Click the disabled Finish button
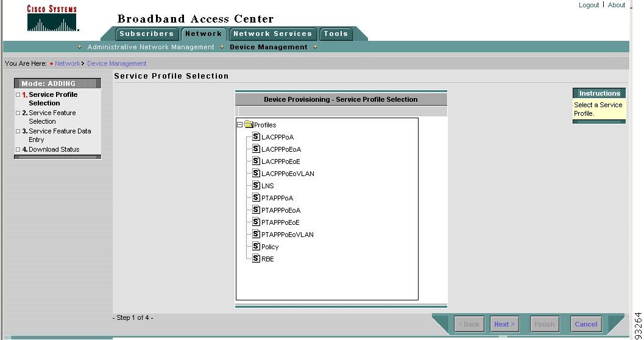This screenshot has height=340, width=644. 545,324
